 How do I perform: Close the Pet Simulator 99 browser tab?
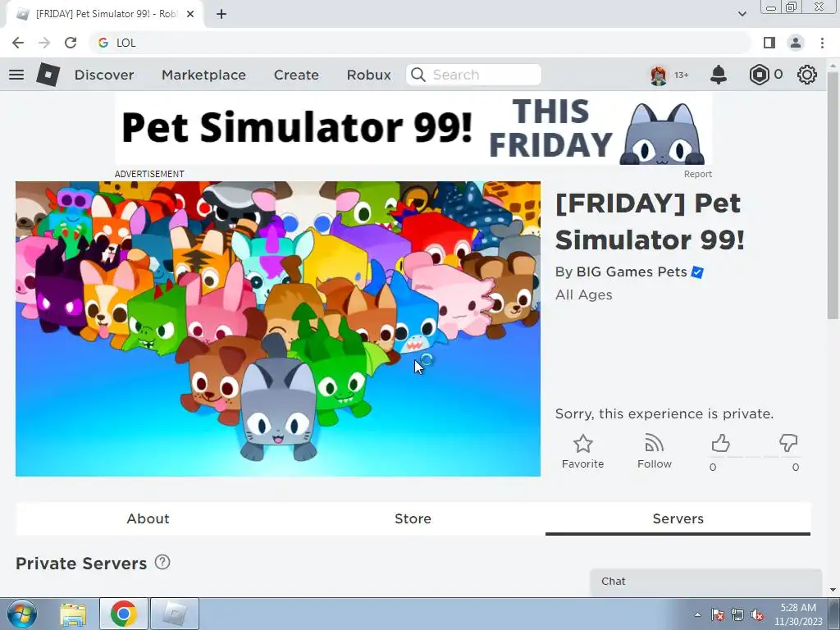190,14
